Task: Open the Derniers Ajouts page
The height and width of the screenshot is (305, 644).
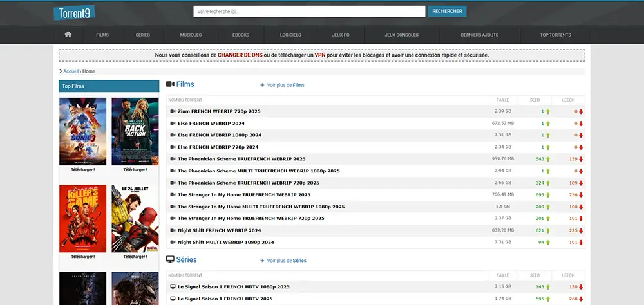Action: pyautogui.click(x=479, y=35)
